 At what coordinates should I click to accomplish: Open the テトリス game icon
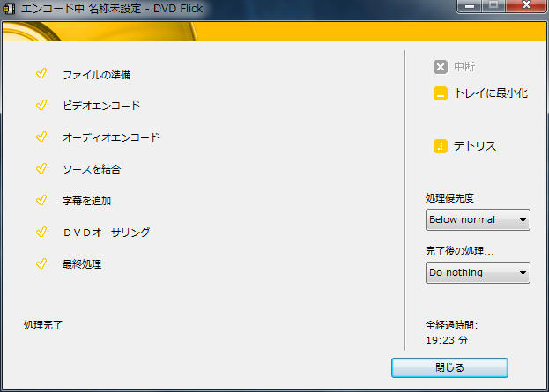440,146
